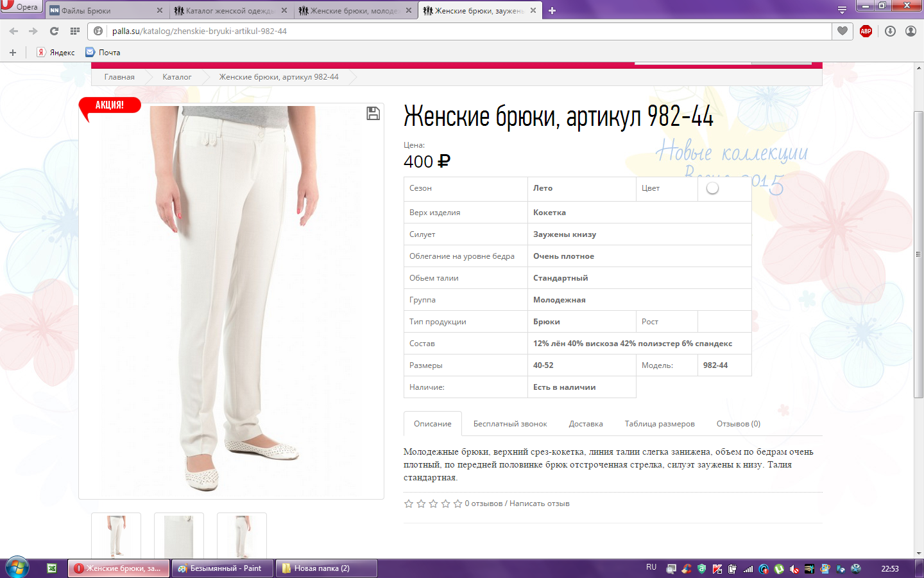Open the 'Бесплатный звонок' tab

point(510,424)
